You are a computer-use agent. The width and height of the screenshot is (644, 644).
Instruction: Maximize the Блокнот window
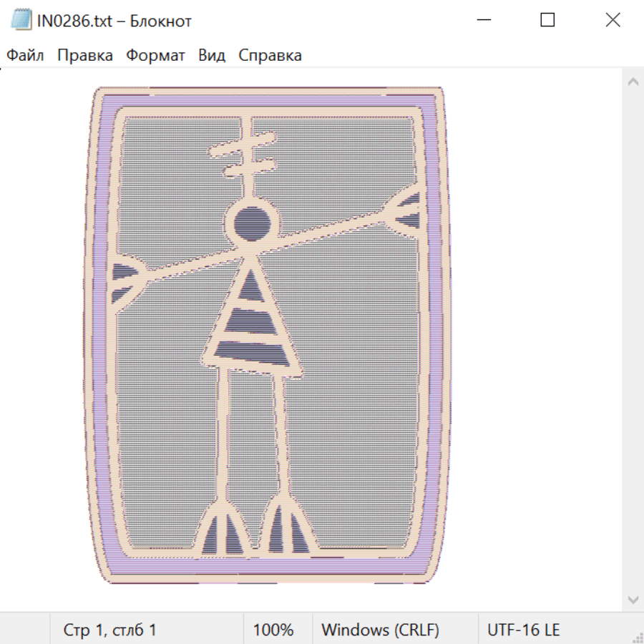[547, 20]
